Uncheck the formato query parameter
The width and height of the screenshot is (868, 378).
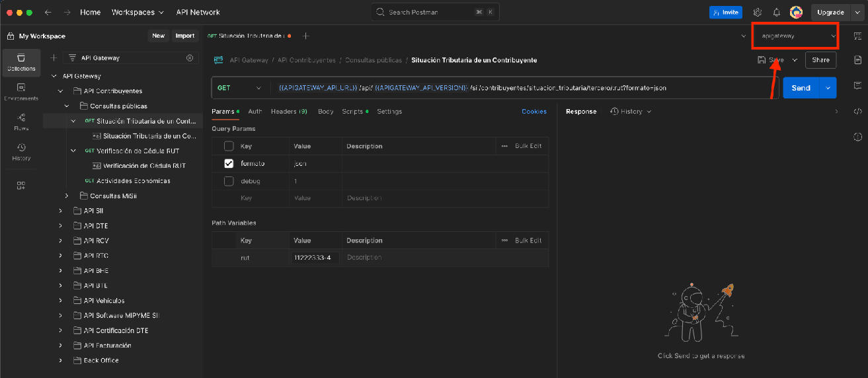[x=229, y=163]
